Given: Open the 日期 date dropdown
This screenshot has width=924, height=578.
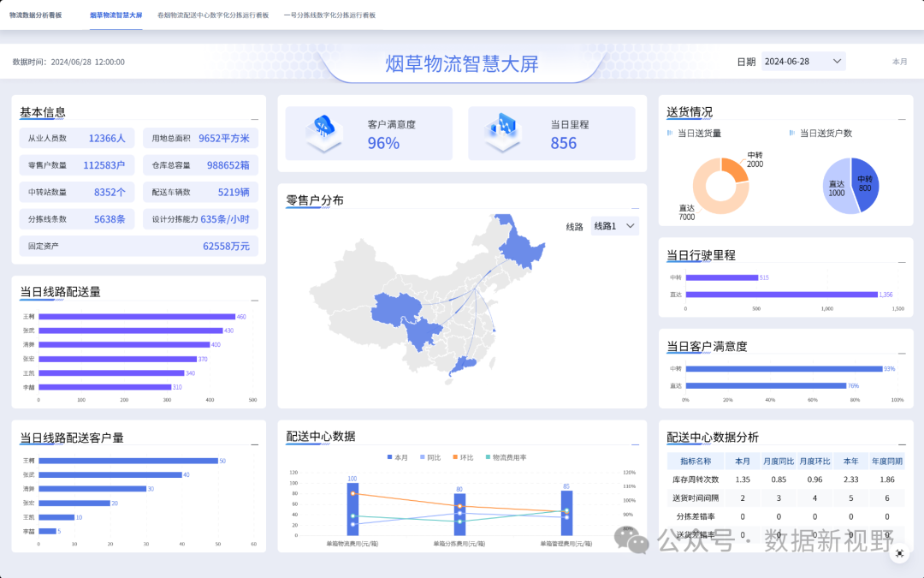Looking at the screenshot, I should click(803, 62).
